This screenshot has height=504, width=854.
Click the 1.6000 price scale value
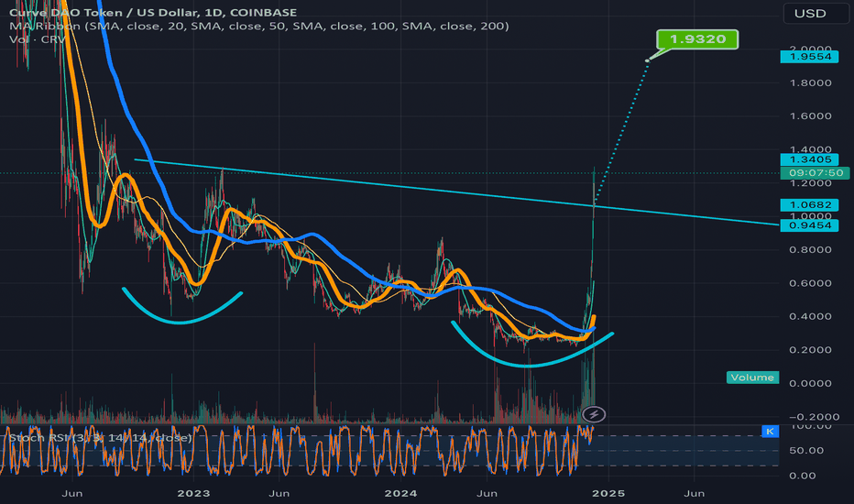pyautogui.click(x=810, y=116)
